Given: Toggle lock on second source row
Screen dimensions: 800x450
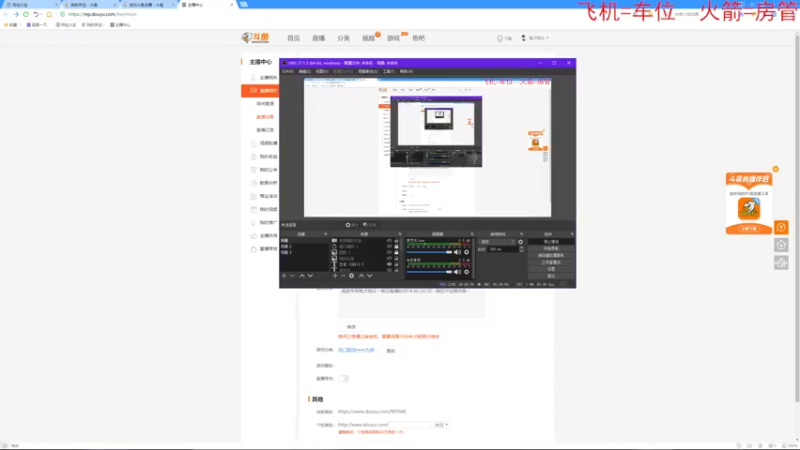Looking at the screenshot, I should pyautogui.click(x=396, y=246).
